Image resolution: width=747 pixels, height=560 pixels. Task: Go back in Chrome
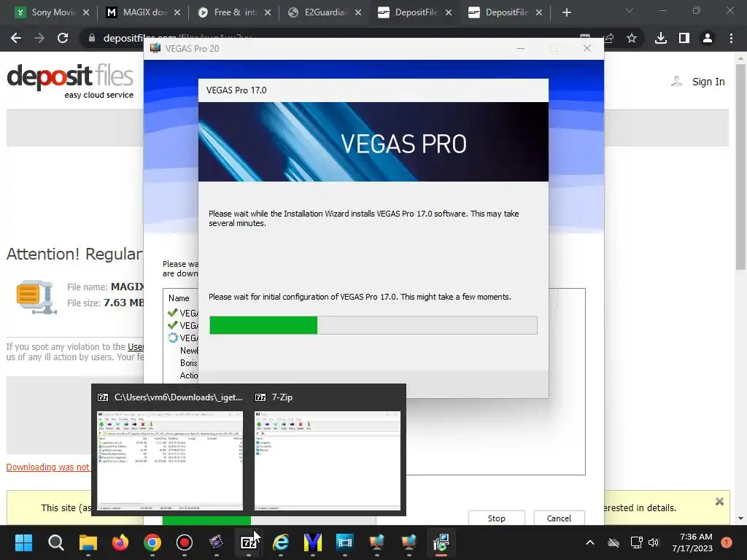16,38
